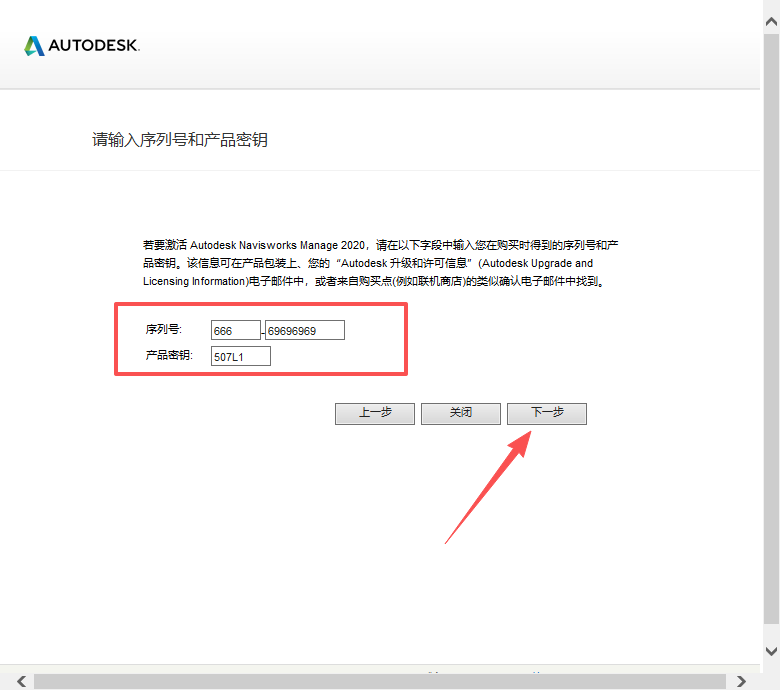Click the vertical scrollbar thumb
Viewport: 780px width, 690px height.
click(x=771, y=328)
